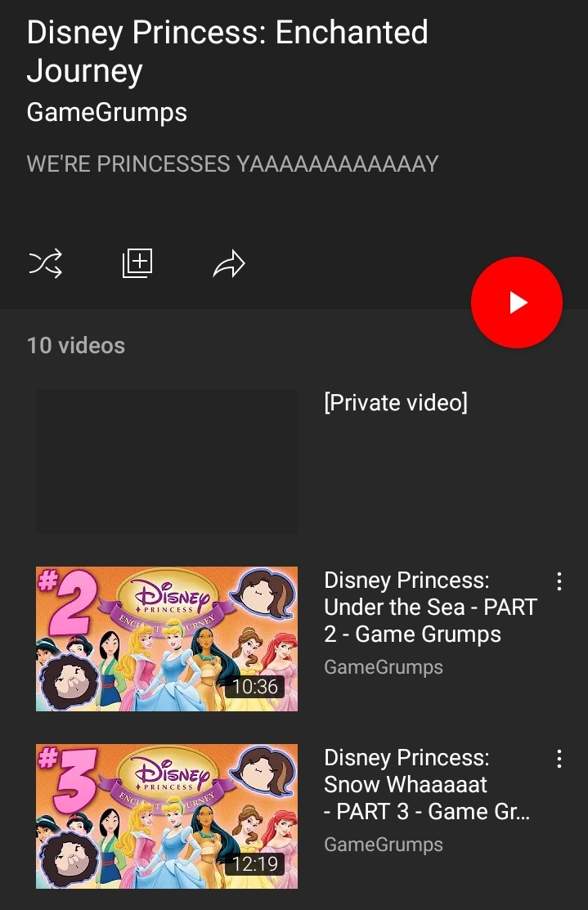Play the #2 Disney Princess thumbnail
The image size is (588, 910).
click(167, 639)
